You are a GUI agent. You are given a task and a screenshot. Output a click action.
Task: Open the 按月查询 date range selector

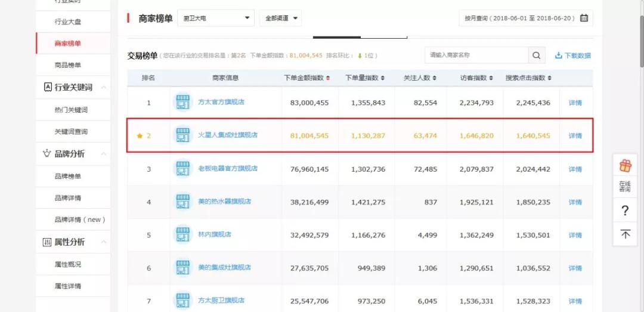(526, 18)
